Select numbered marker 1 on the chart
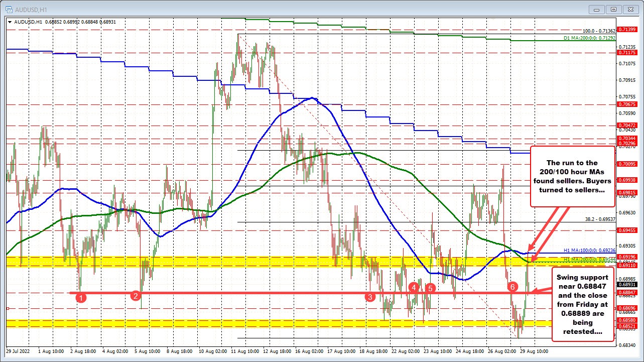Viewport: 644px width, 362px height. (x=81, y=297)
